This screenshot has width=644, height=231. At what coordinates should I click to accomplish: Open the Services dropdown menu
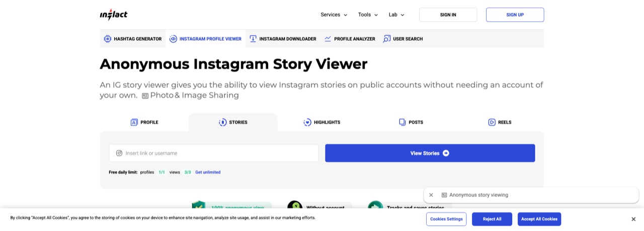pyautogui.click(x=334, y=15)
